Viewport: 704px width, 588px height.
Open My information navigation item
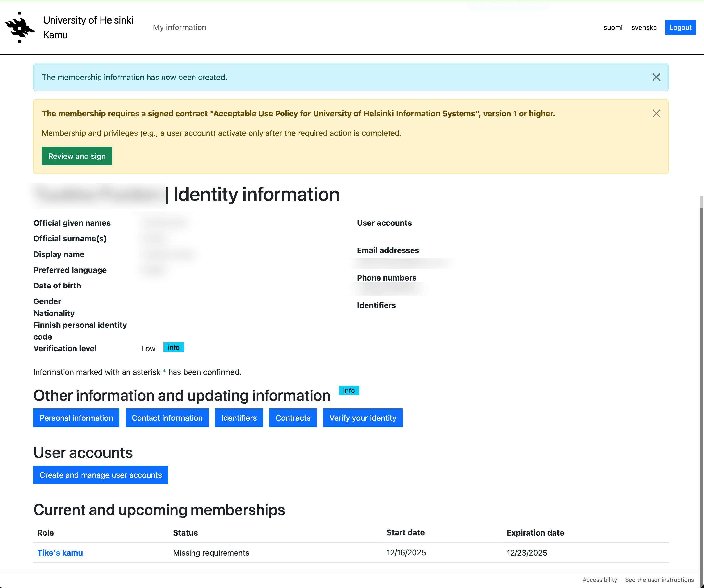coord(179,27)
